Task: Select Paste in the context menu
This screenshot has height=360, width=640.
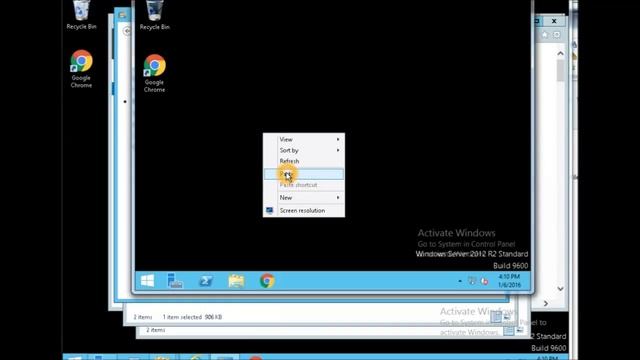Action: point(304,174)
